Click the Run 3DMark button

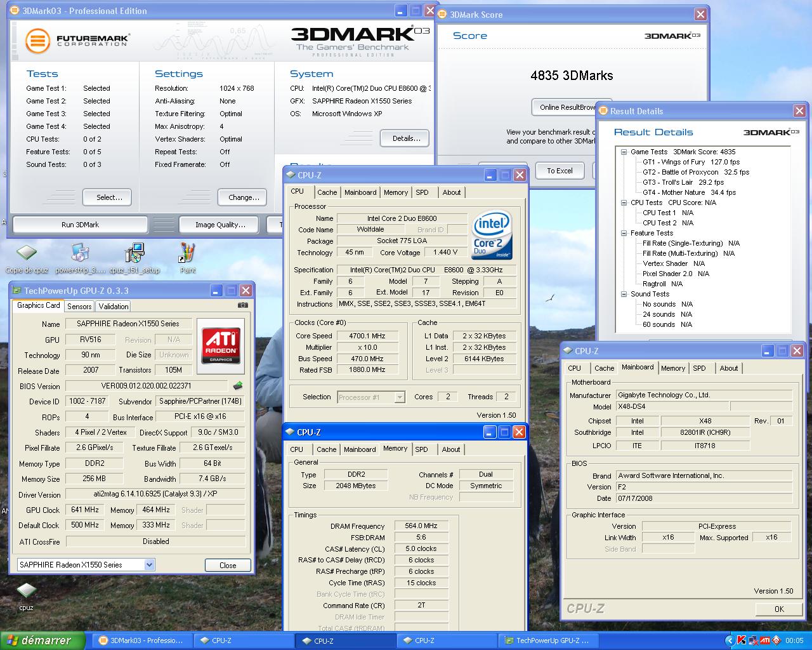(80, 225)
